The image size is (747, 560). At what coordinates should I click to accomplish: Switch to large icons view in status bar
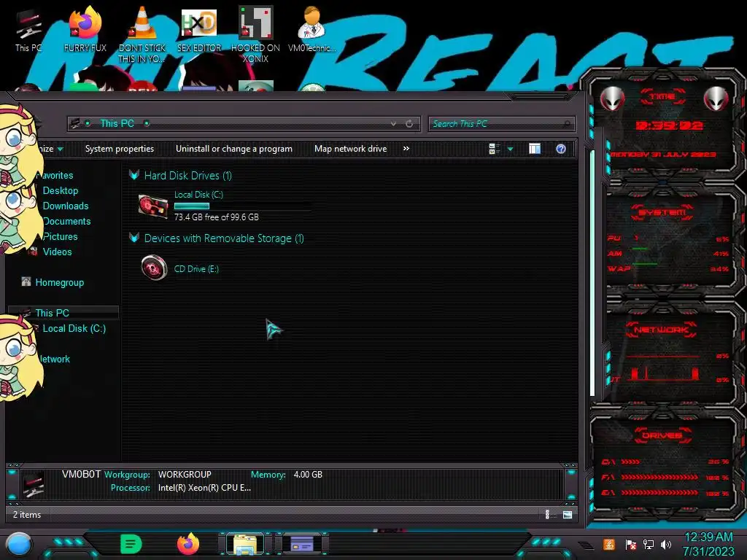pos(567,514)
